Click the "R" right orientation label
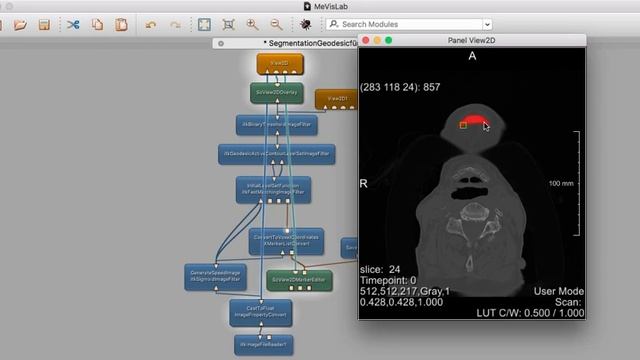Image resolution: width=640 pixels, height=360 pixels. coord(363,184)
